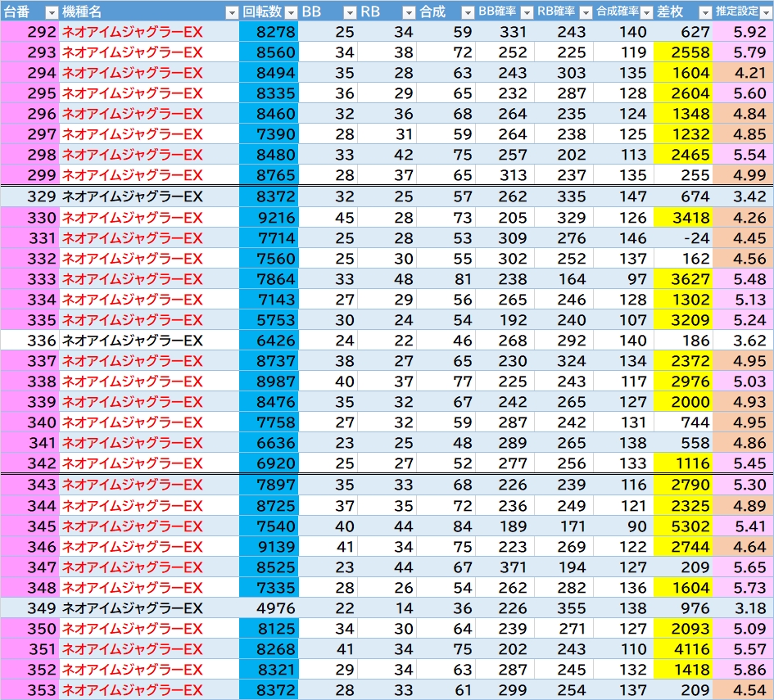The width and height of the screenshot is (774, 700).
Task: Select 差枚 value 744 in row 340
Action: 683,422
